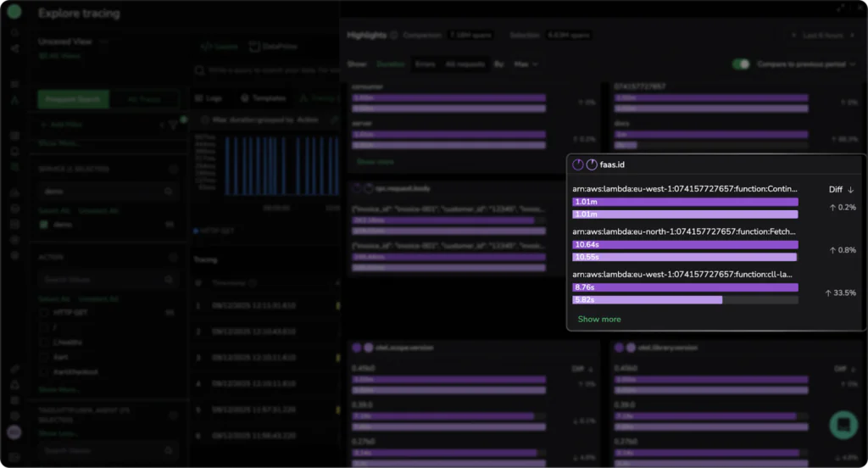The image size is (868, 468).
Task: Switch to the All requests tab
Action: 463,64
